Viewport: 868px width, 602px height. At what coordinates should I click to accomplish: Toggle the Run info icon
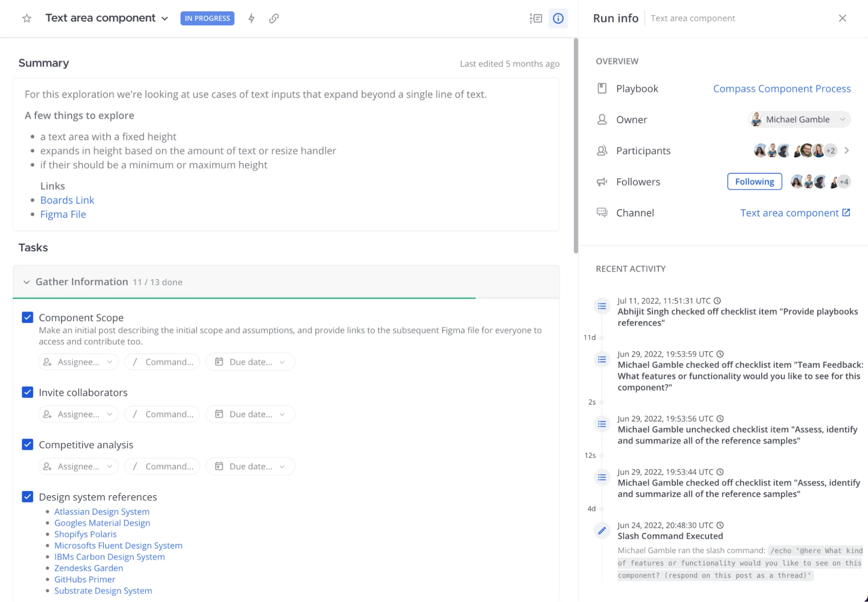[x=558, y=18]
